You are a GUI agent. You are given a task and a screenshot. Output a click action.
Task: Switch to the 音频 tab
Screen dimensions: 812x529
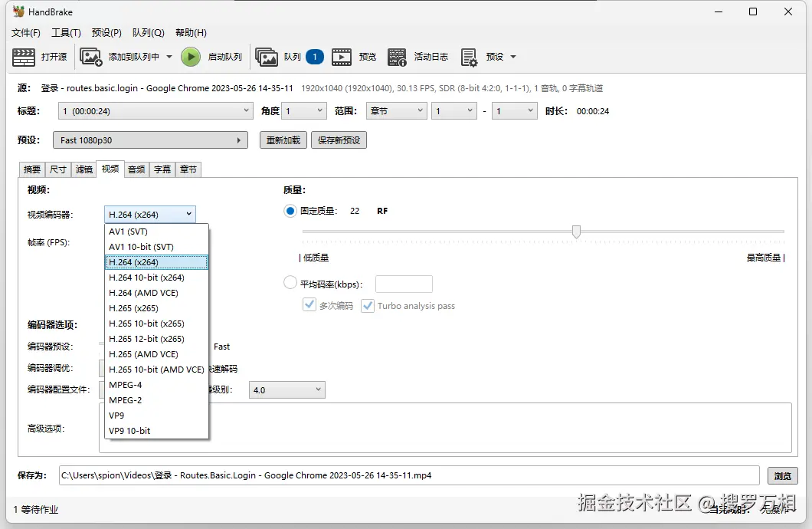pos(136,169)
